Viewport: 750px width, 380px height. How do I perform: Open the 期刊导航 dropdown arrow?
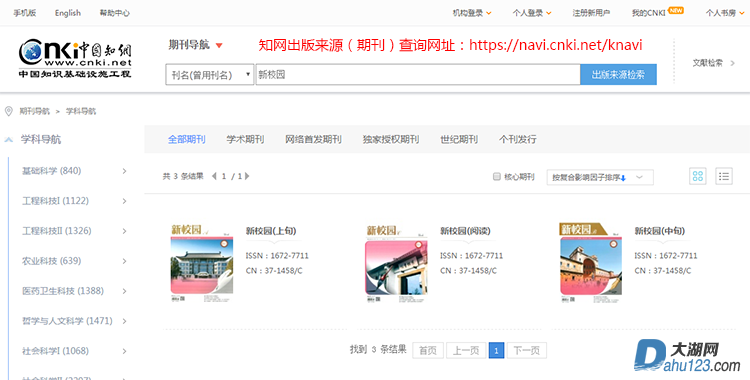(219, 45)
